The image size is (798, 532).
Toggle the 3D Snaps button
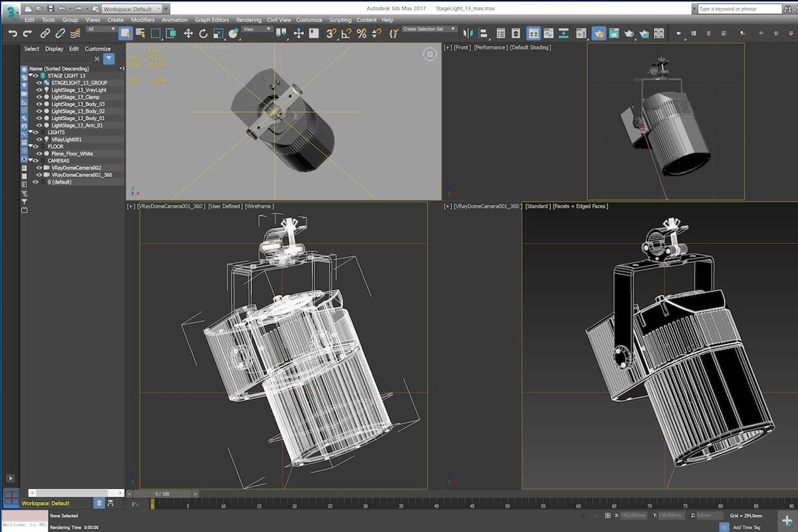coord(331,33)
